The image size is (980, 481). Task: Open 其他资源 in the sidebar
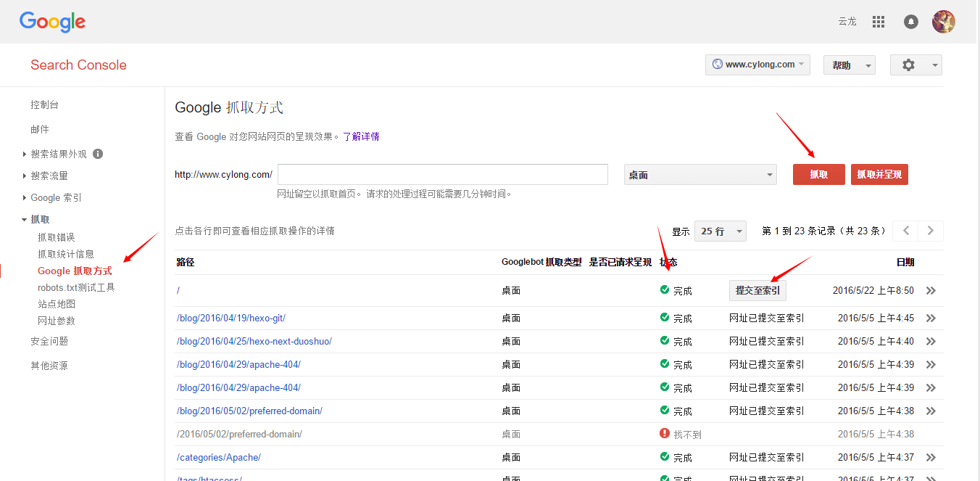(x=49, y=366)
